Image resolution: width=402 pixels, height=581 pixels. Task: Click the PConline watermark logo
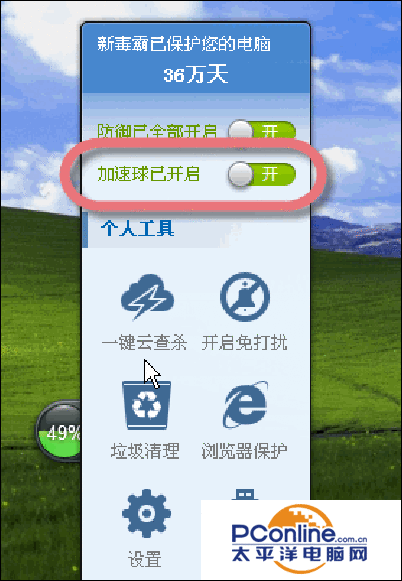click(x=301, y=540)
